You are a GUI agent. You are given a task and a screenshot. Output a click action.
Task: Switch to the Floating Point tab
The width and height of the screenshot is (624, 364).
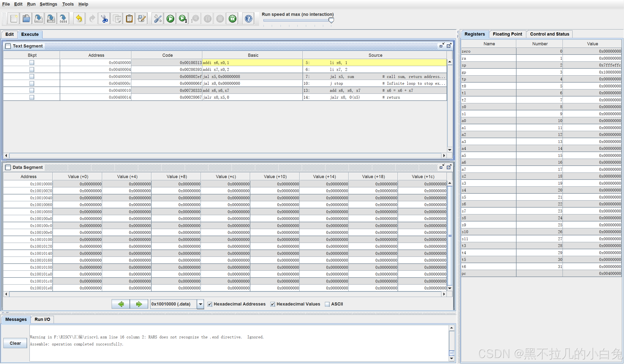pyautogui.click(x=507, y=34)
